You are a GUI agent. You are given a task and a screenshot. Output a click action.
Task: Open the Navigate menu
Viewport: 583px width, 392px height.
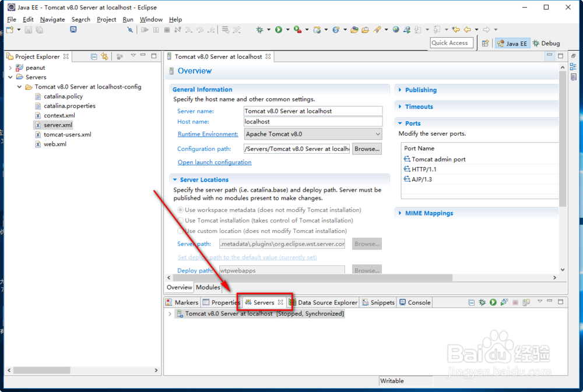52,19
